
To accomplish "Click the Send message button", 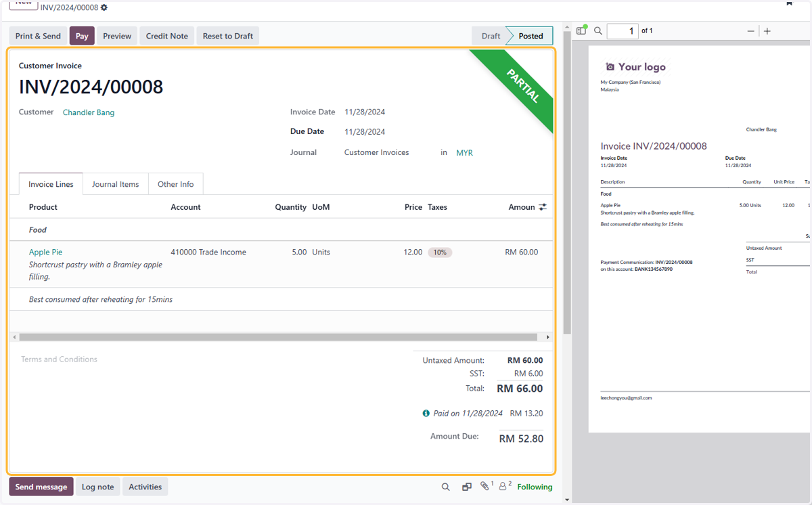I will 41,487.
